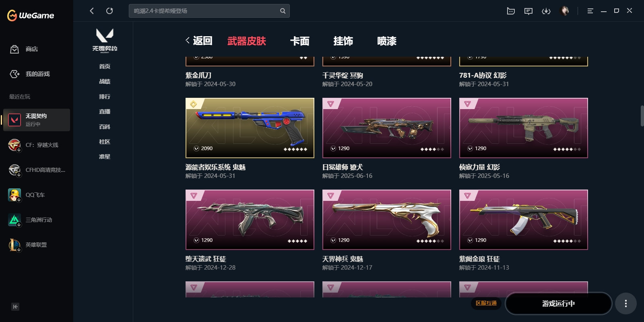
Task: Open the three-dot more options button
Action: [x=625, y=303]
